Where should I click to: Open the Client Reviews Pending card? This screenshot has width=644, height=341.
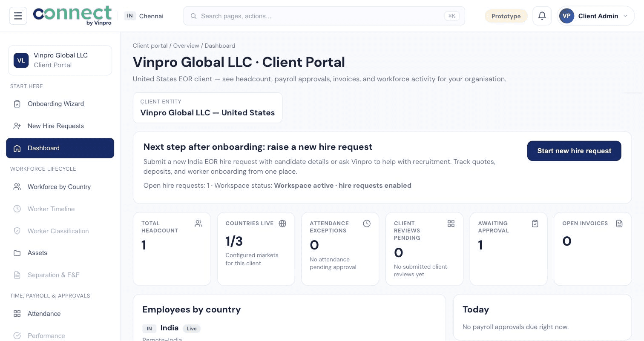pos(424,249)
